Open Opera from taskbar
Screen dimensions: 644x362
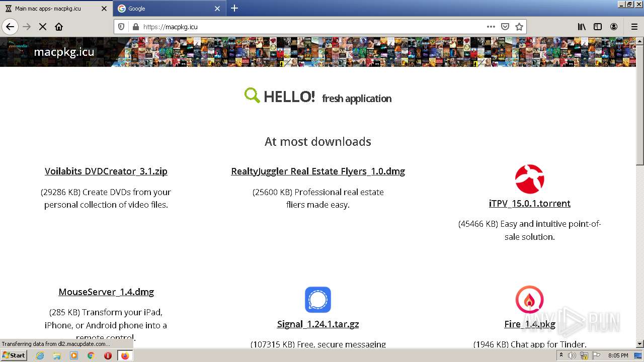(108, 355)
